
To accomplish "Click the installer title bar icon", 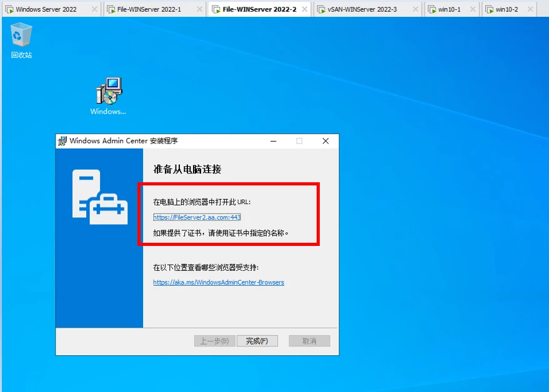I will click(x=62, y=140).
